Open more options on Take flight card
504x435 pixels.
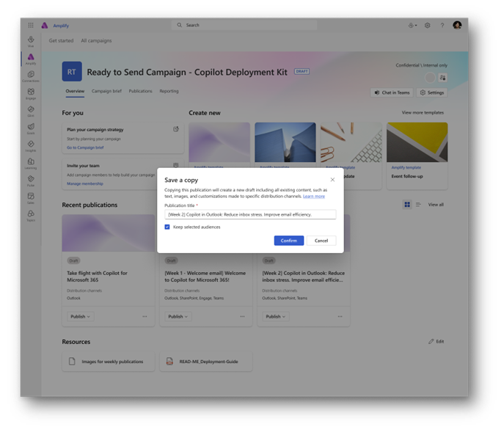coord(145,316)
